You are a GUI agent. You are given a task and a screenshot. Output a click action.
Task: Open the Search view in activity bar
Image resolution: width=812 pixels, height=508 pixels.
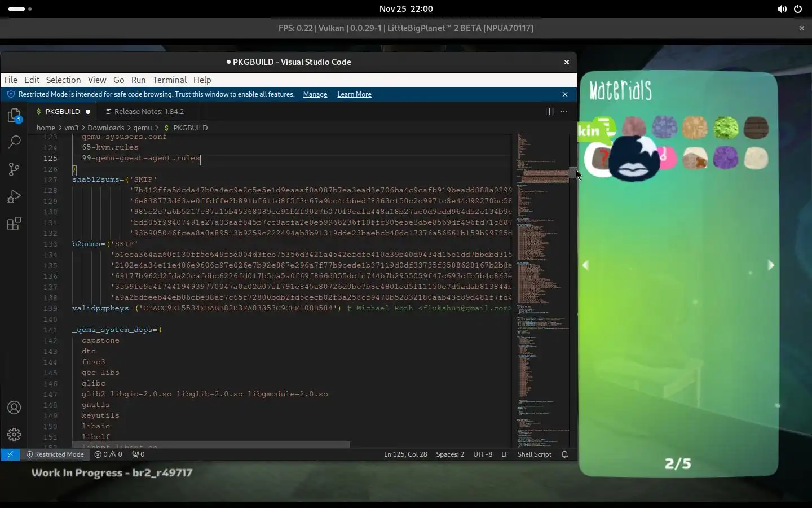pos(14,142)
